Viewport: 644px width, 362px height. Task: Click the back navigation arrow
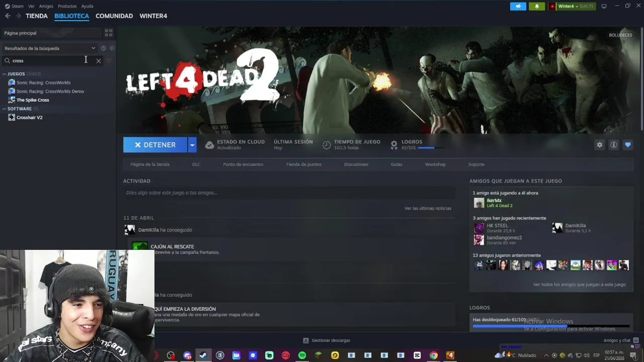[x=8, y=16]
